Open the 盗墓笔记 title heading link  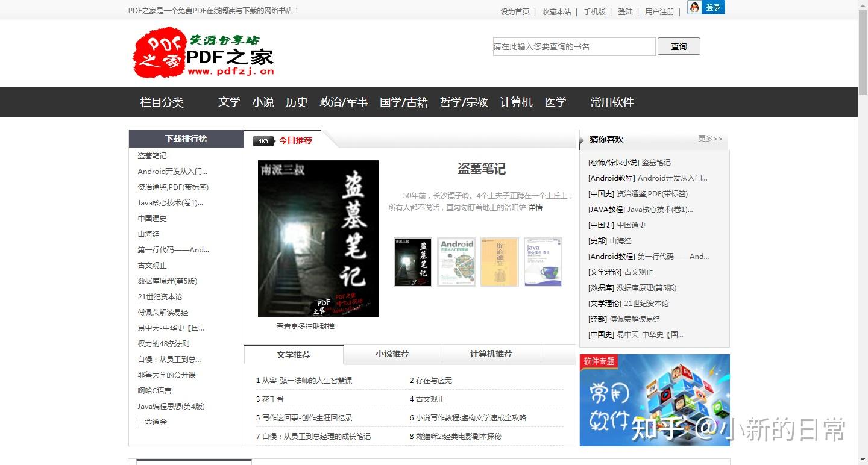click(x=481, y=169)
